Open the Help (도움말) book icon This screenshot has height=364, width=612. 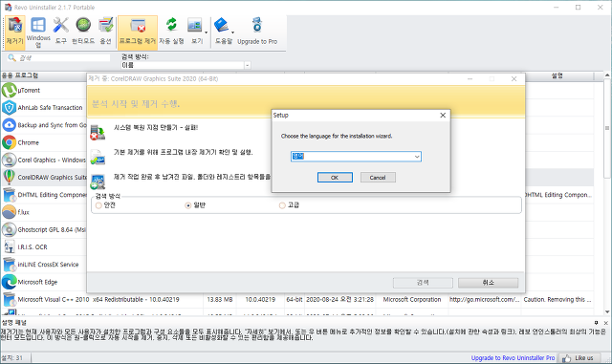point(222,25)
